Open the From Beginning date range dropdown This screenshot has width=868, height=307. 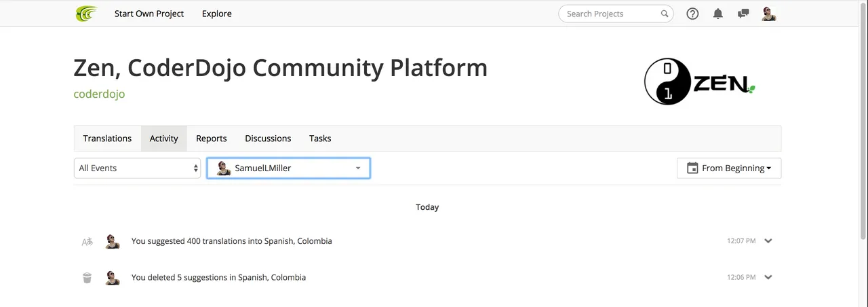(729, 168)
